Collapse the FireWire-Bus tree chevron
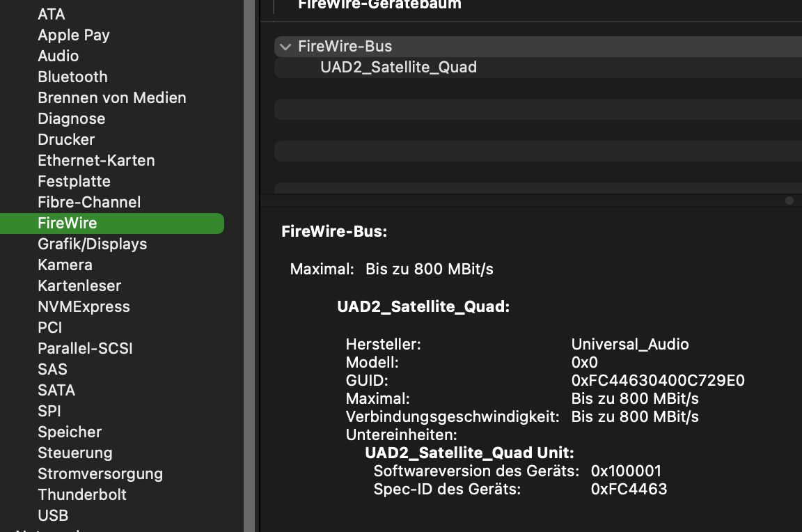 click(285, 47)
